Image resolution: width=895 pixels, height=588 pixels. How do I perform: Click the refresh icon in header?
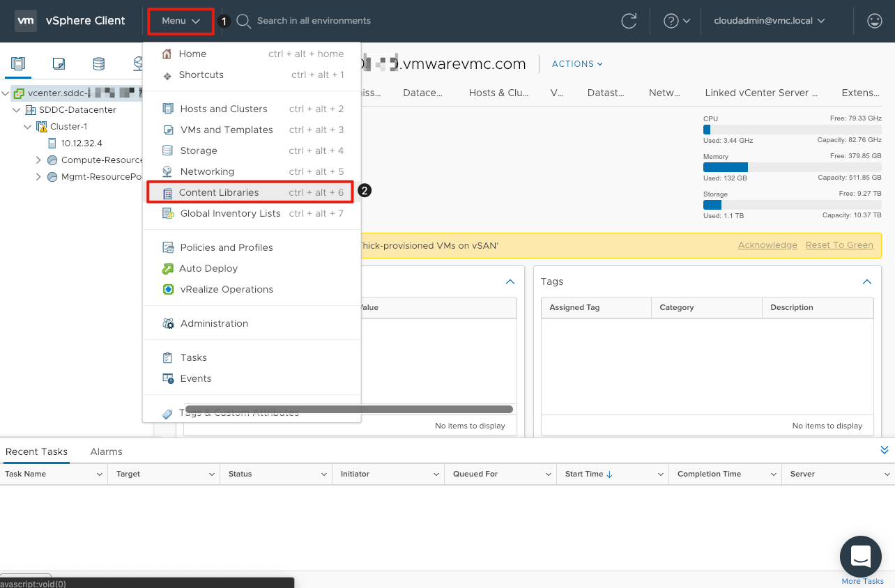point(629,21)
